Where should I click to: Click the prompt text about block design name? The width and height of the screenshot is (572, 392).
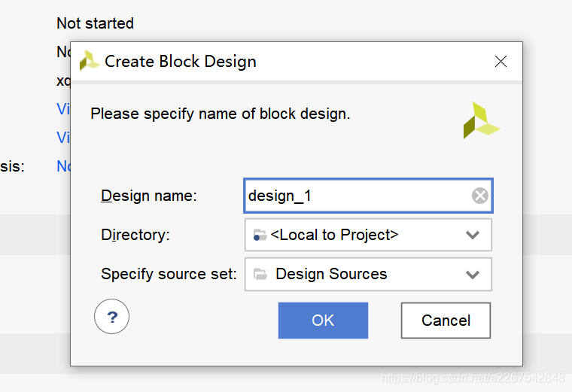[x=221, y=114]
